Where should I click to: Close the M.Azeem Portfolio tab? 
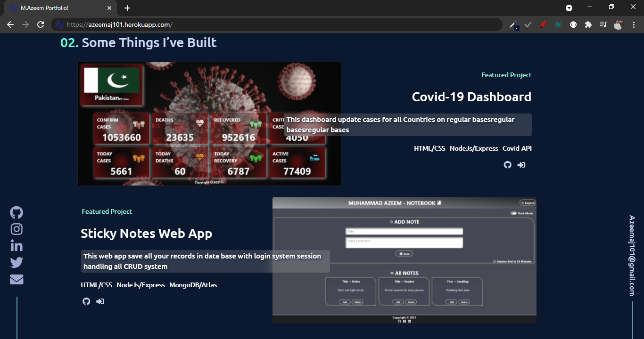(x=109, y=8)
